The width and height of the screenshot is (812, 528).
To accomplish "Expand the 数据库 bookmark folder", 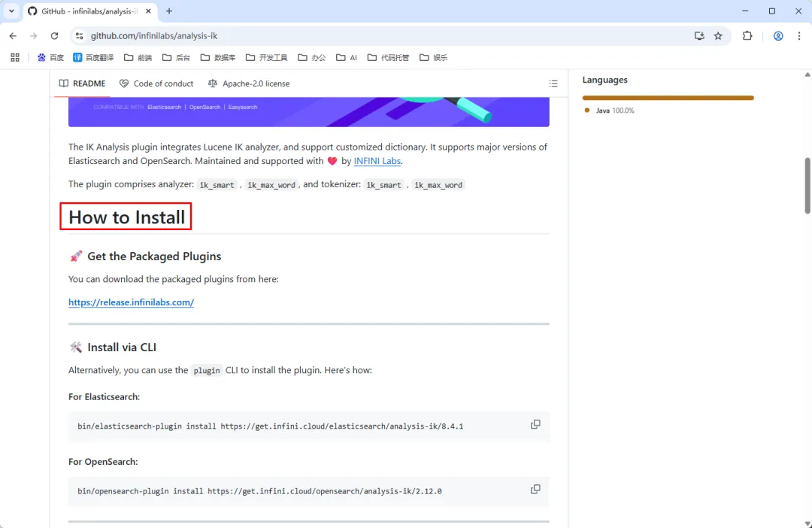I will [x=218, y=57].
